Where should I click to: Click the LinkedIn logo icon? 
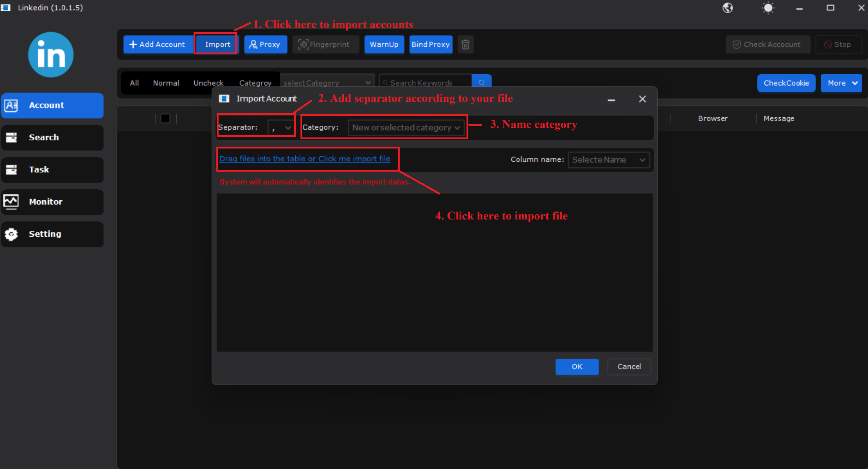pos(51,55)
